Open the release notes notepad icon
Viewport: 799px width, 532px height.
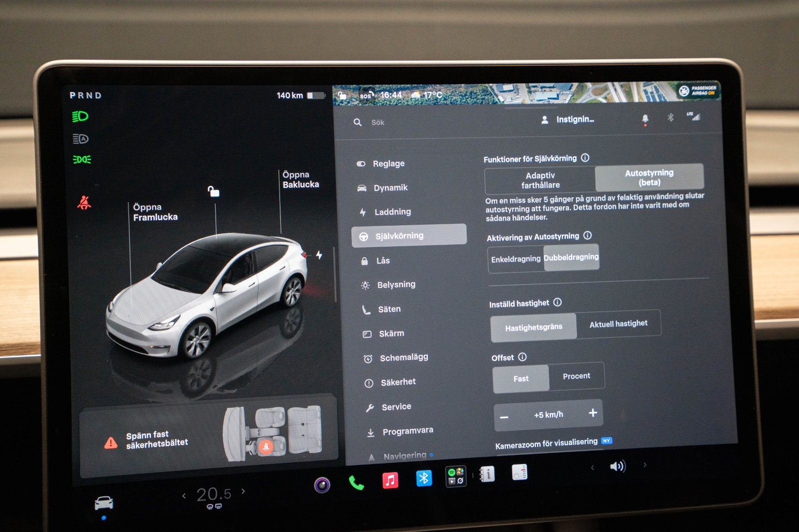[519, 472]
